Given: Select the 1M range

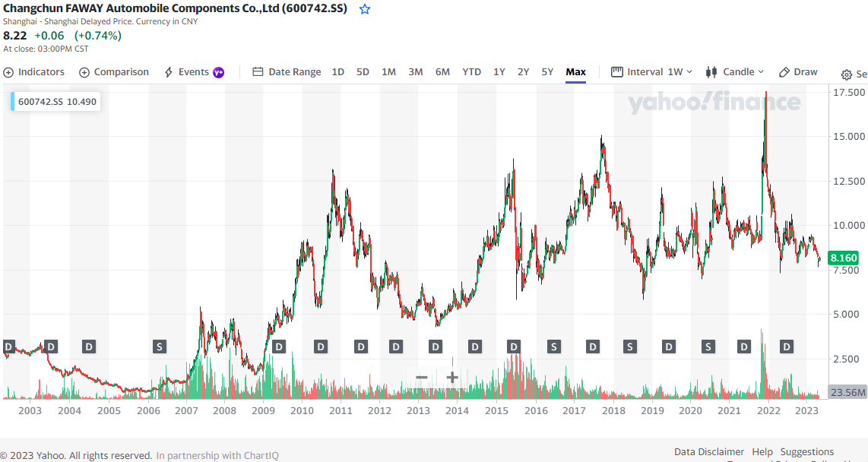Looking at the screenshot, I should 388,72.
